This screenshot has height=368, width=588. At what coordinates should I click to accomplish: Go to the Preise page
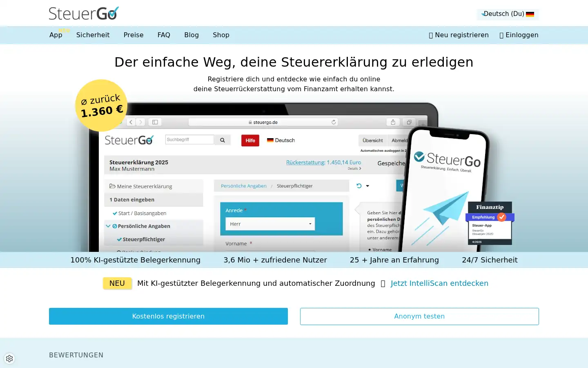(x=134, y=35)
